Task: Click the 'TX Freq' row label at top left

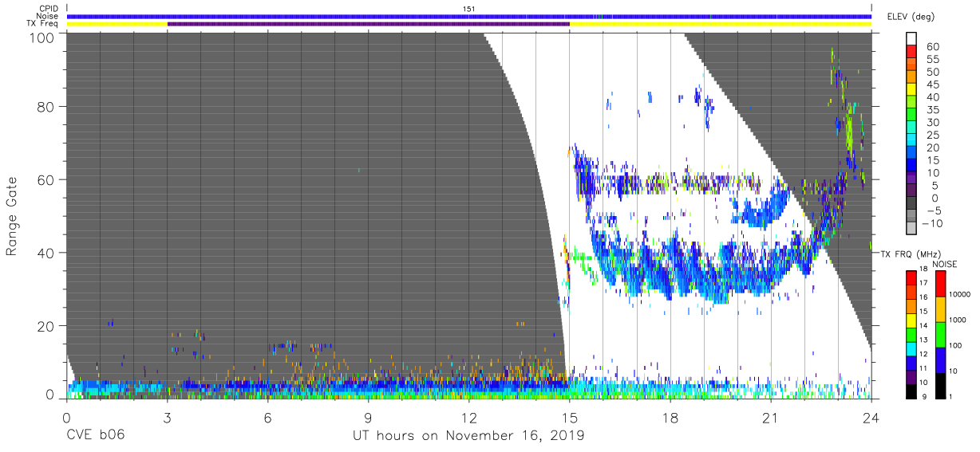Action: point(42,24)
